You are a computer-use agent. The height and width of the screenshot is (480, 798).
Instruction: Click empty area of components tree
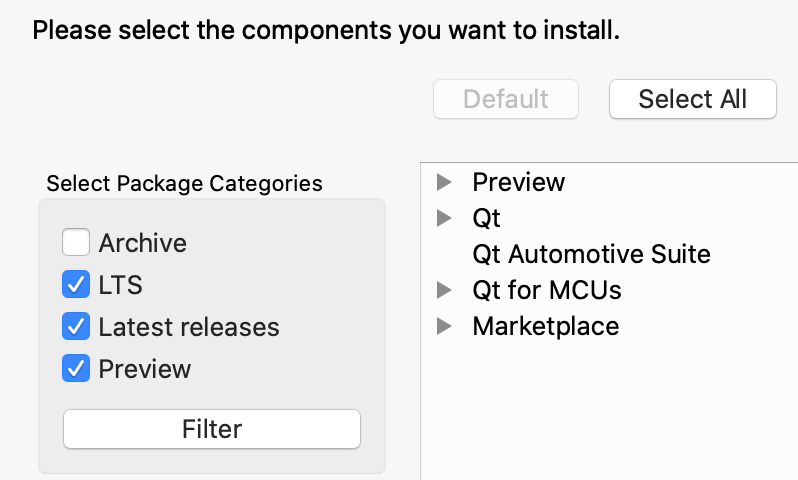tap(610, 420)
